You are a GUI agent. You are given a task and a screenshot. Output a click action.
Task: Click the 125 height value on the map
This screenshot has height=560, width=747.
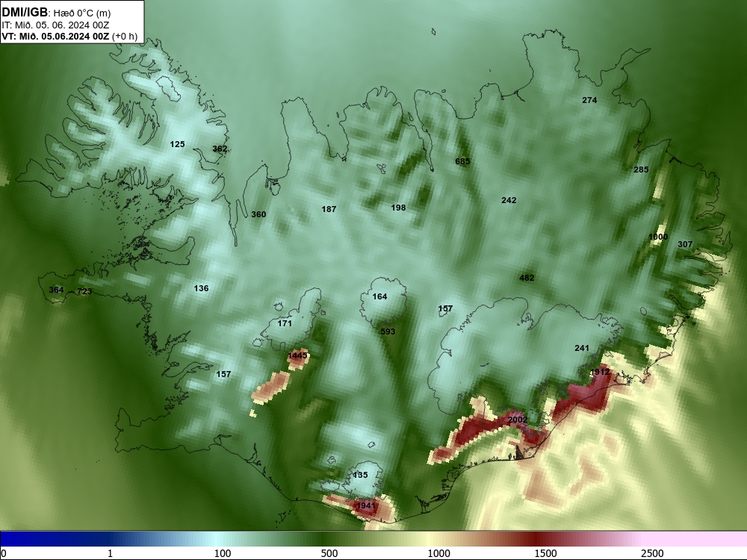[x=177, y=144]
